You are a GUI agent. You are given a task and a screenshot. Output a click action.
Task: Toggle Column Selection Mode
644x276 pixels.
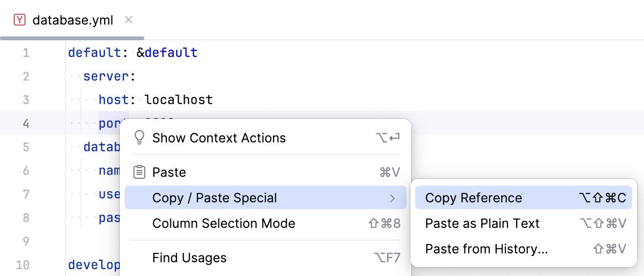click(x=224, y=223)
